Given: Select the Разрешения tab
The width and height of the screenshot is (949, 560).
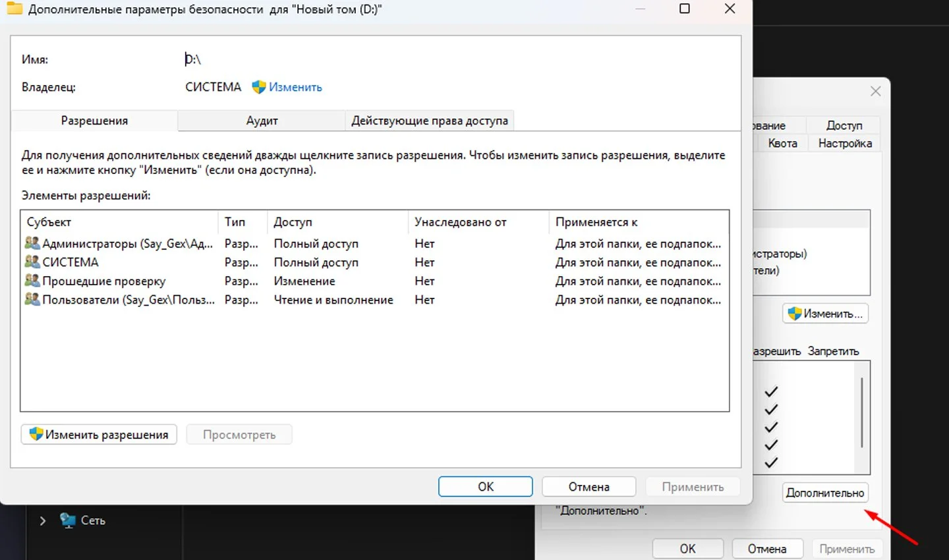Looking at the screenshot, I should coord(94,121).
